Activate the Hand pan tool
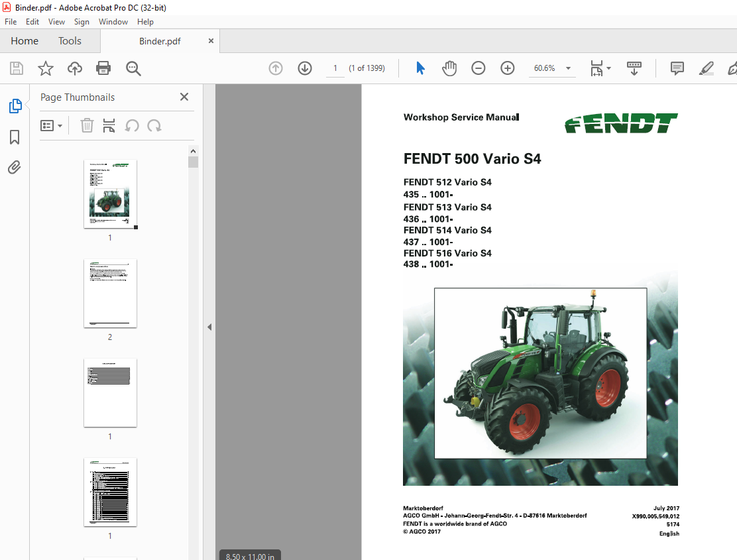The height and width of the screenshot is (560, 737). pyautogui.click(x=449, y=68)
